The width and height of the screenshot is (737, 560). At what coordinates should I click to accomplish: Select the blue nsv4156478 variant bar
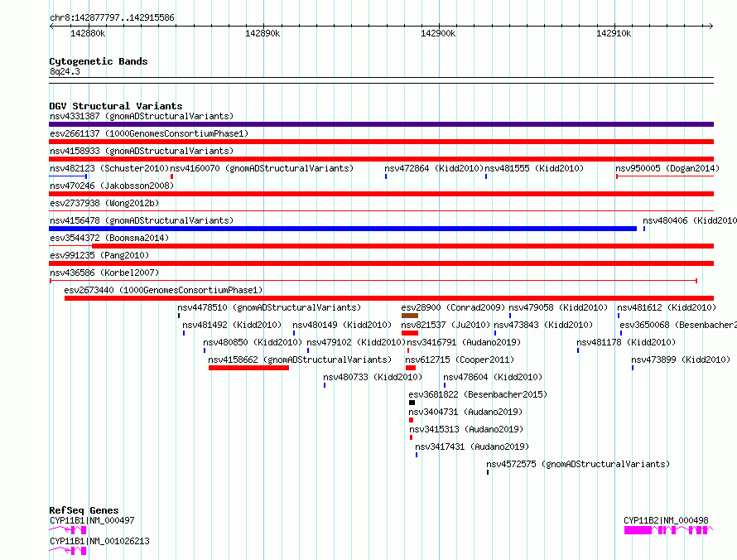click(343, 229)
